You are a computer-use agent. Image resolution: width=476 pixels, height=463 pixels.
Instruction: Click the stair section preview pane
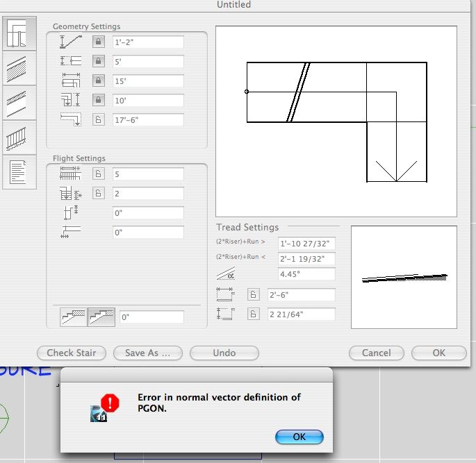[404, 277]
